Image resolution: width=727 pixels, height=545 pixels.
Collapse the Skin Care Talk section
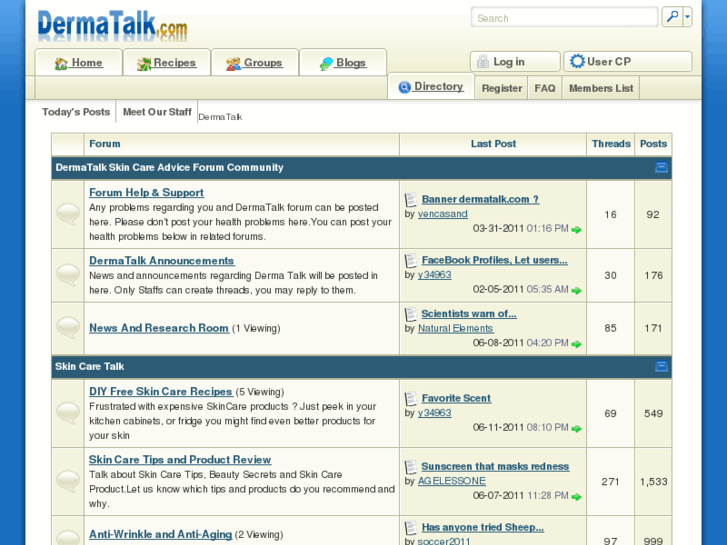point(661,366)
